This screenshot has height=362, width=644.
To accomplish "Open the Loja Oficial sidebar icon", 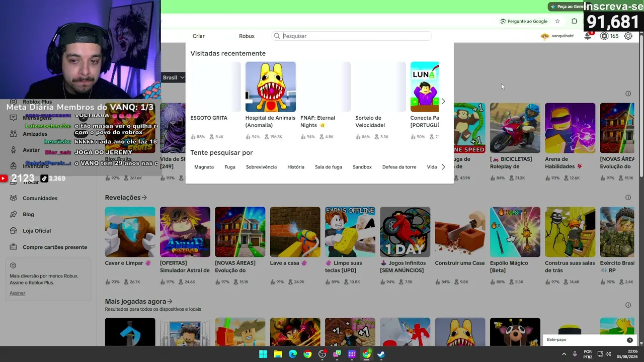I will (14, 231).
